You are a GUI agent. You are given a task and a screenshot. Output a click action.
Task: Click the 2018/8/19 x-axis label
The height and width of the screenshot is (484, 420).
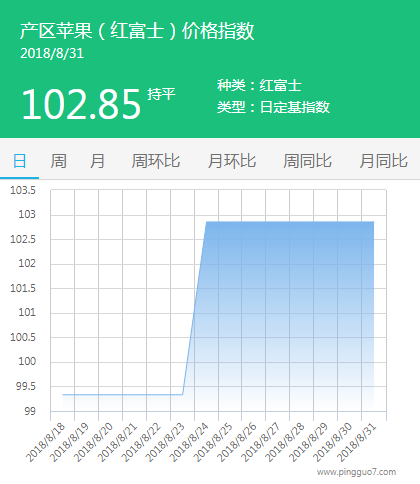click(70, 442)
